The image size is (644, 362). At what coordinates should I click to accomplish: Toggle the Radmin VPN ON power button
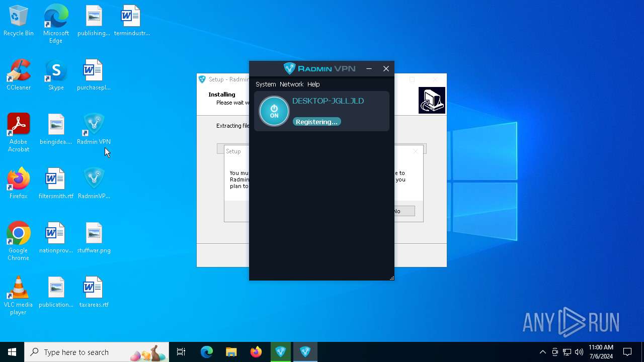point(274,111)
